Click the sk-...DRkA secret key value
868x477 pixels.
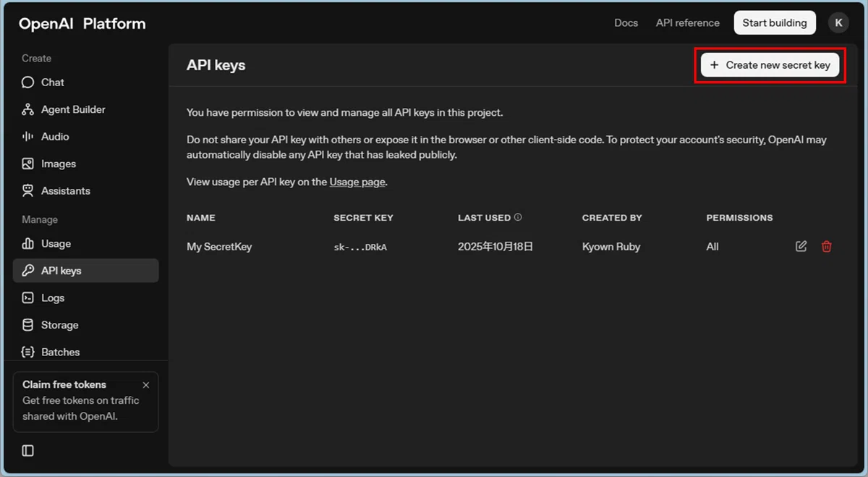[360, 247]
